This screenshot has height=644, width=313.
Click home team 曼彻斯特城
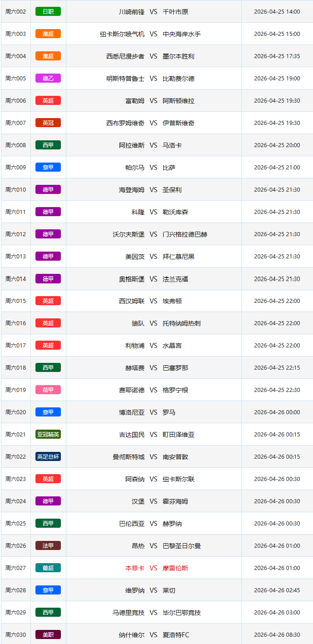coord(129,457)
